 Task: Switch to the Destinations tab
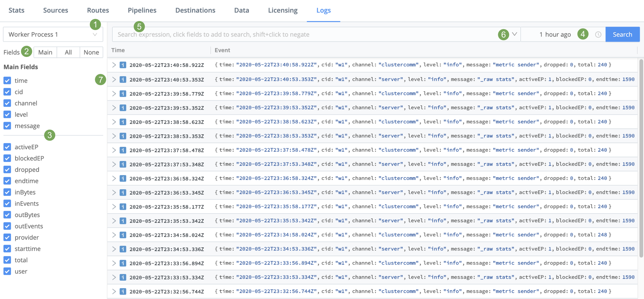[195, 10]
